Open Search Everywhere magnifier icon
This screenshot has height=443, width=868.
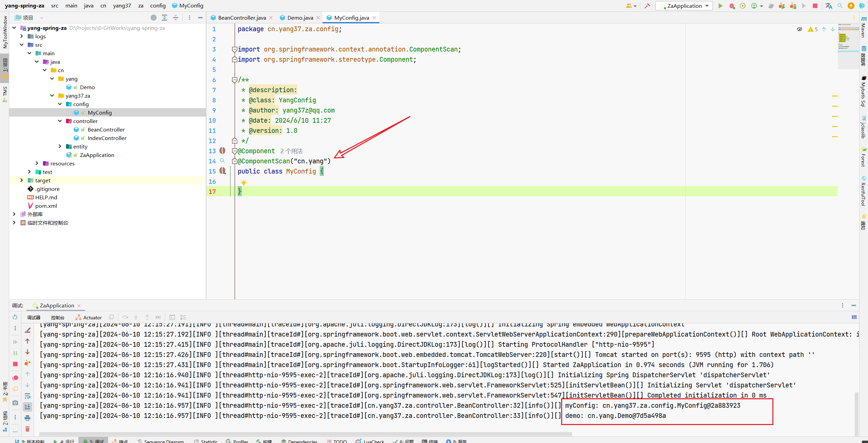(x=840, y=6)
